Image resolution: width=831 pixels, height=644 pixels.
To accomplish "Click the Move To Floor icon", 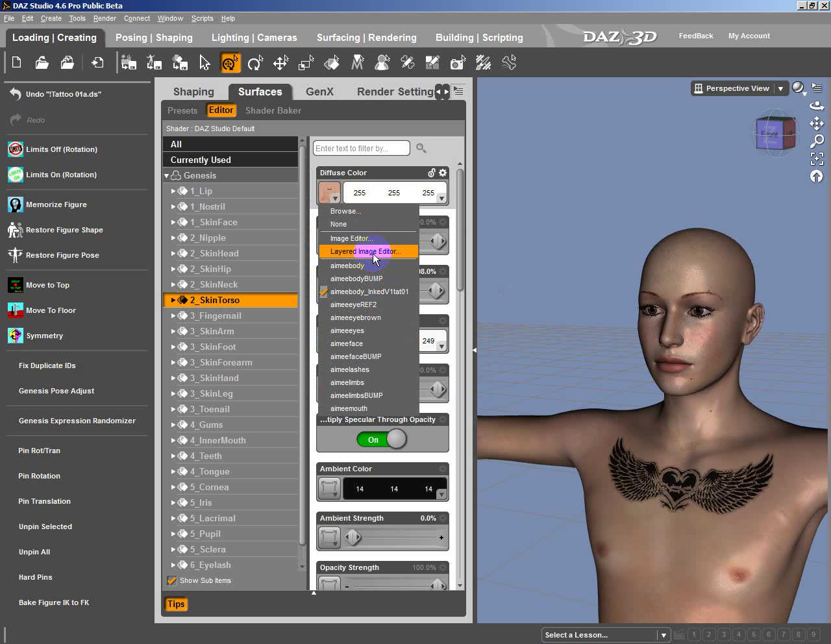I will click(x=16, y=310).
